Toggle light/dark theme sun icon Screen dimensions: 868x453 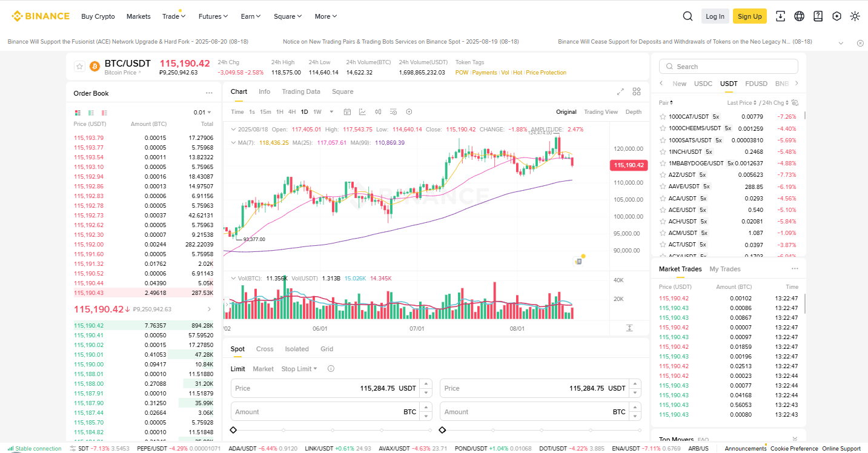click(855, 16)
